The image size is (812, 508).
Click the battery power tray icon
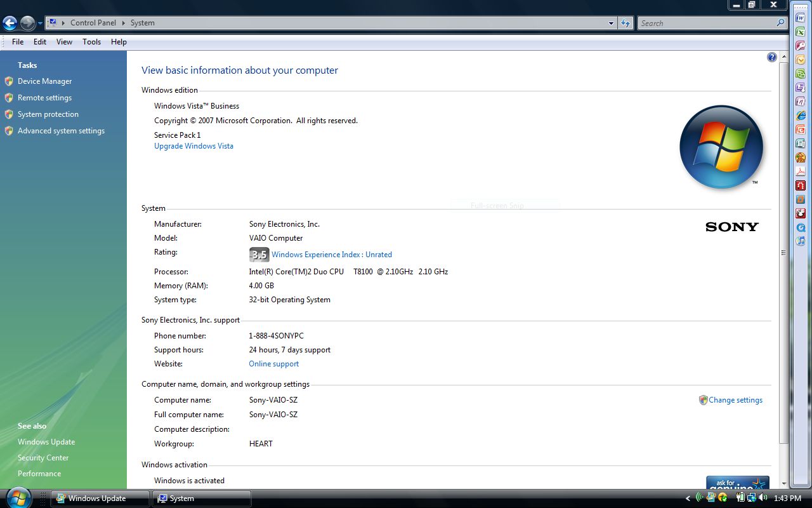740,498
